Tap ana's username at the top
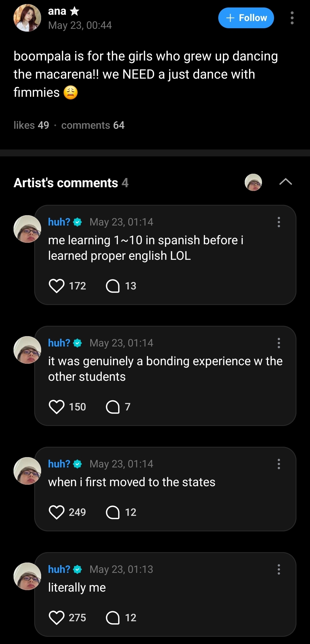The image size is (310, 644). coord(57,11)
